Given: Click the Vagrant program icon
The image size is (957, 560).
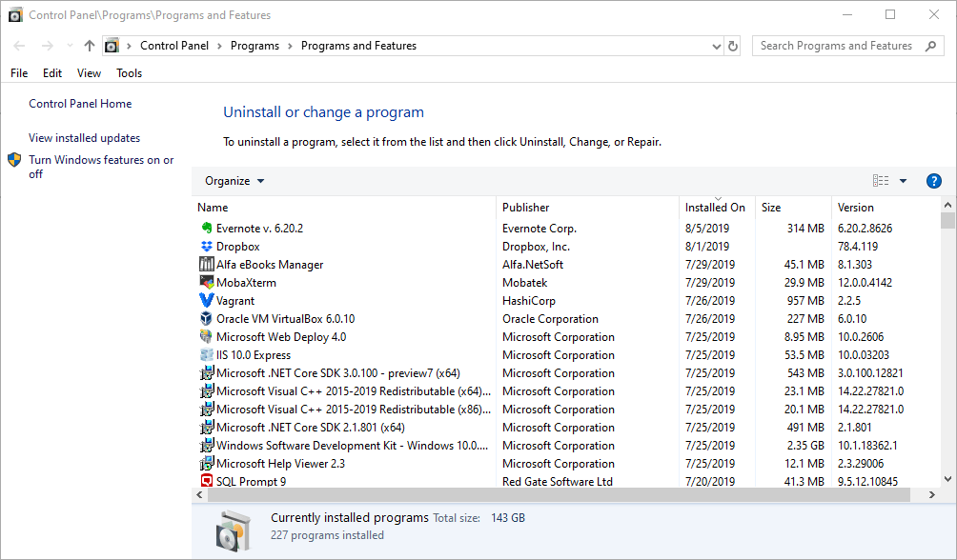Looking at the screenshot, I should [206, 301].
